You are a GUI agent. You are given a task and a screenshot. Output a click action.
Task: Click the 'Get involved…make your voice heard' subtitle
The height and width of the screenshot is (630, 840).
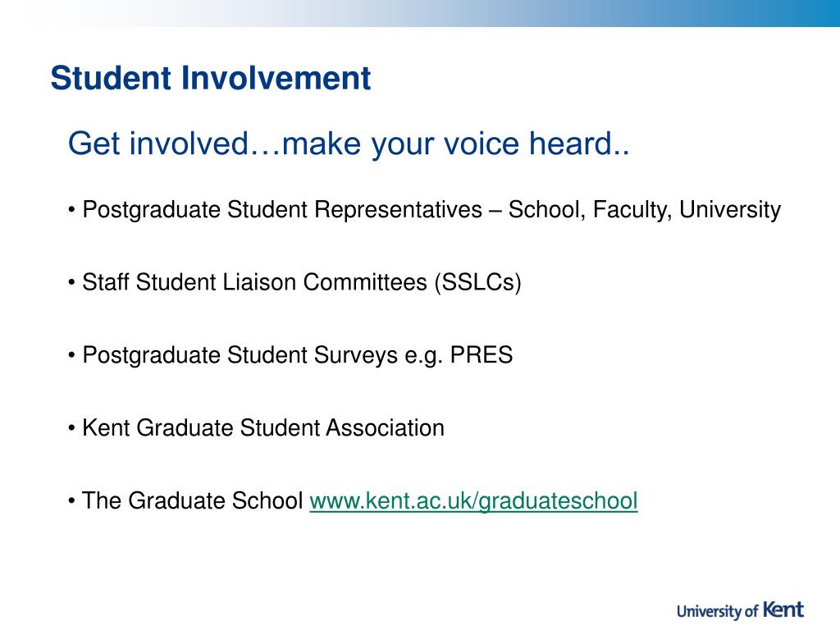tap(349, 144)
